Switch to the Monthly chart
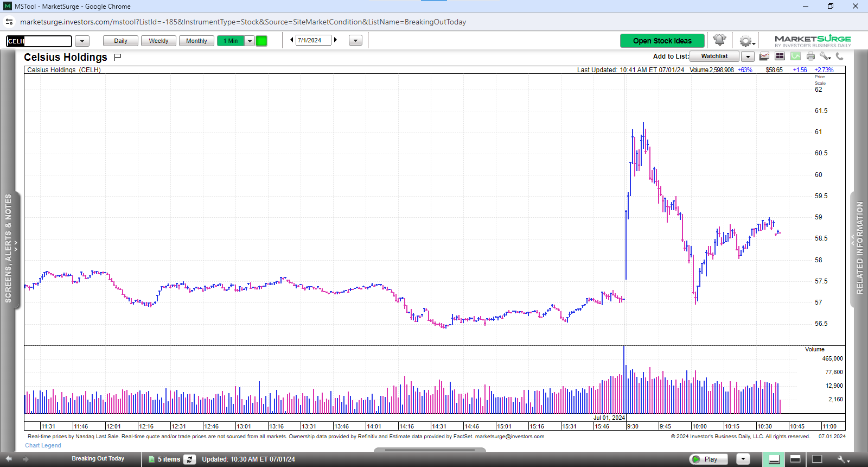Viewport: 868px width, 467px height. [x=196, y=41]
